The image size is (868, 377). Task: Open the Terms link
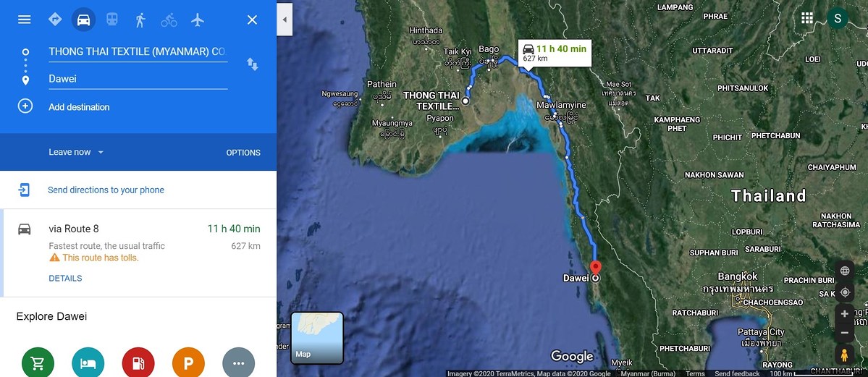(695, 373)
